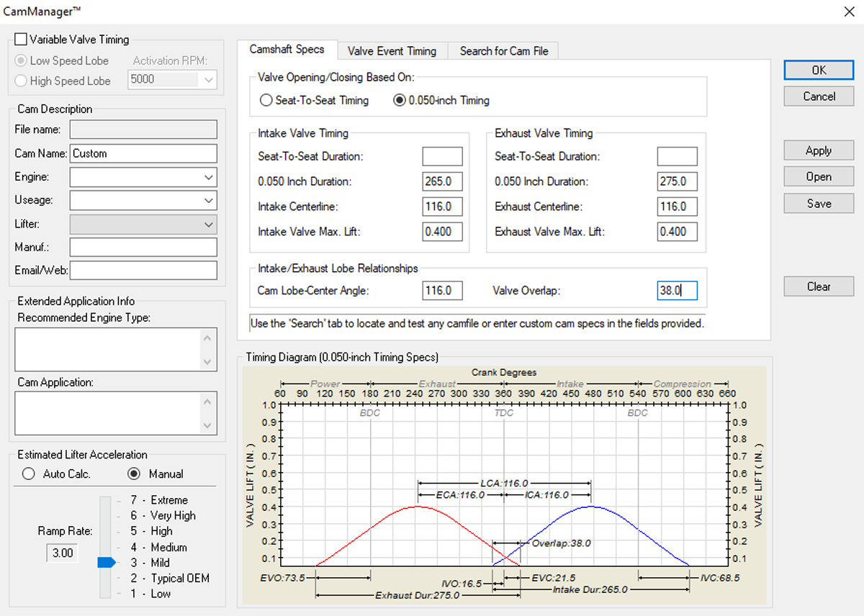Click the Intake Valve Max. Lift field
Viewport: 864px width, 616px height.
442,232
